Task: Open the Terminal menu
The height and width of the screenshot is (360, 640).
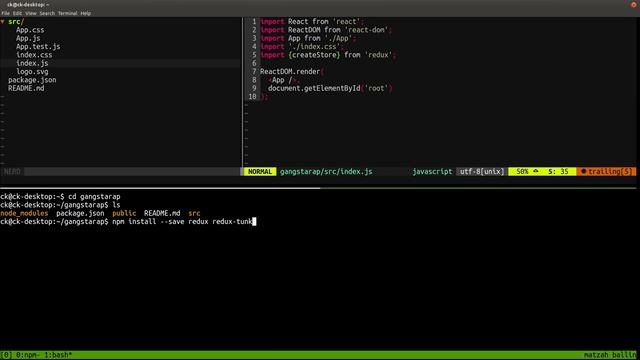Action: pyautogui.click(x=67, y=13)
